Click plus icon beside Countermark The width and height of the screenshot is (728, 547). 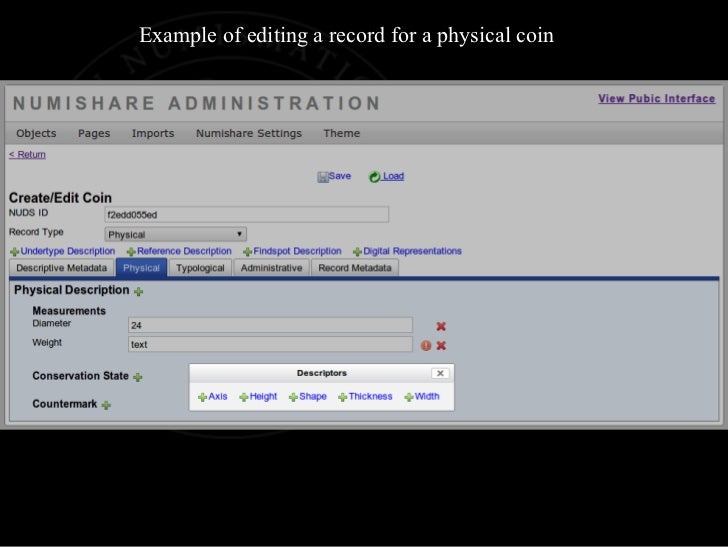point(106,405)
